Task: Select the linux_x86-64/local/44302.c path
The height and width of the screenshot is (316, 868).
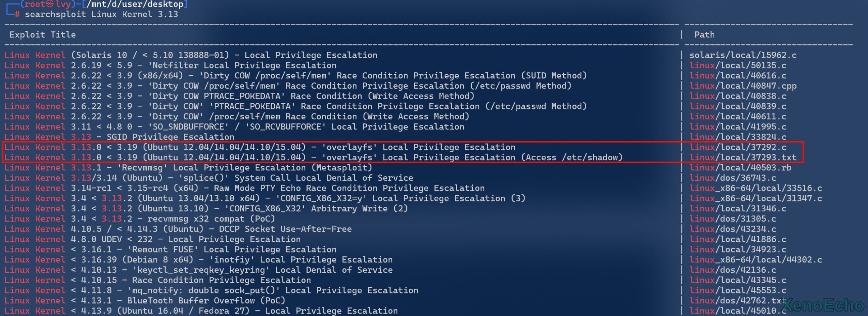Action: tap(756, 260)
